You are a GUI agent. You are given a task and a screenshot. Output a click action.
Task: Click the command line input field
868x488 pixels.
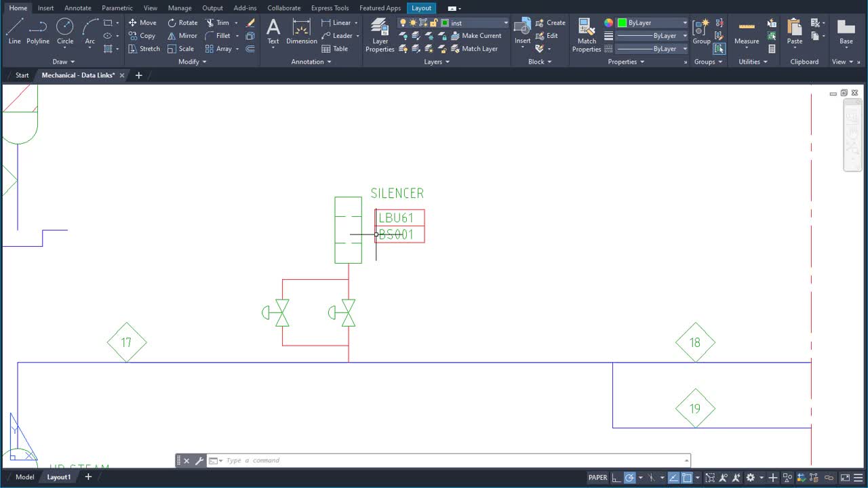click(x=454, y=461)
